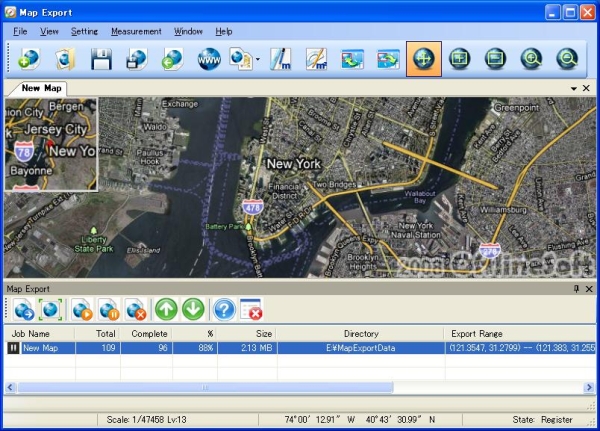
Task: Open the Measurement menu
Action: (136, 31)
